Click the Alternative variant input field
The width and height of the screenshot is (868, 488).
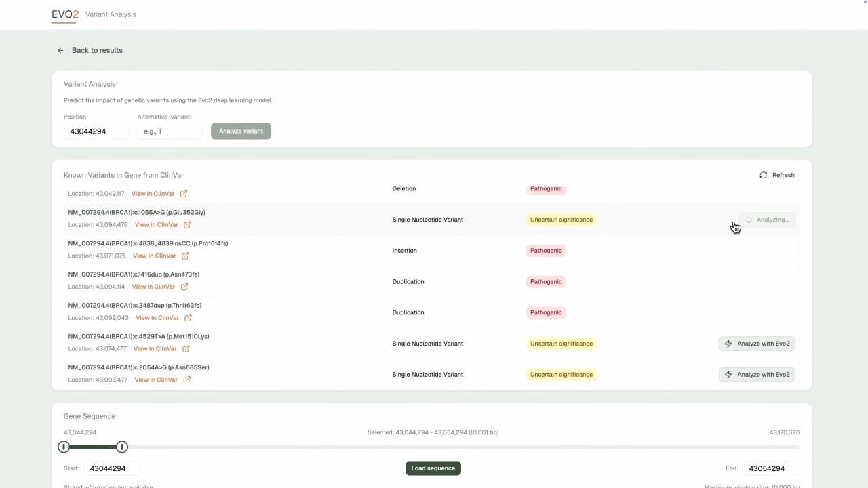[x=170, y=131]
